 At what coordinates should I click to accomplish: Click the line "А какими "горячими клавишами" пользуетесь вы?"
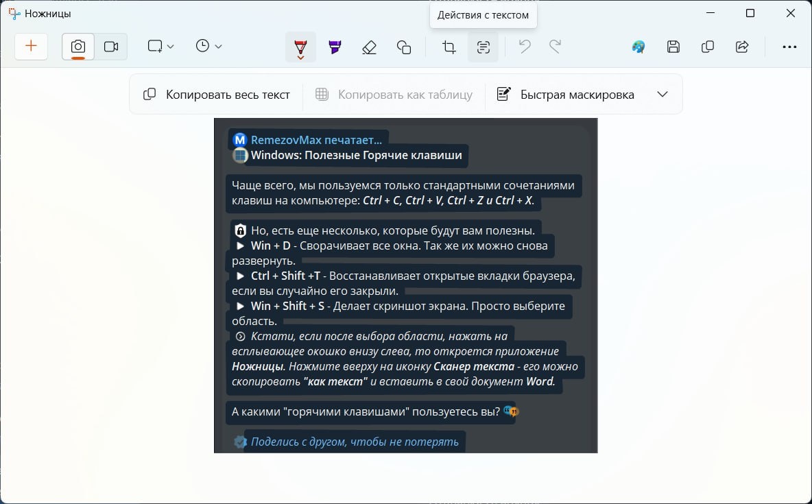point(366,412)
